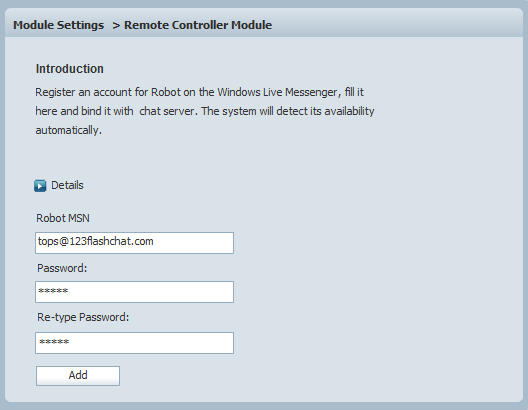
Task: Click the Robot MSN label
Action: click(63, 218)
